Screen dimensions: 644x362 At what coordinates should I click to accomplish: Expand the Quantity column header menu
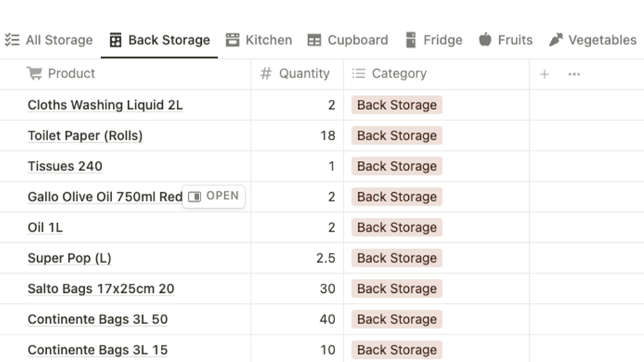(x=304, y=74)
